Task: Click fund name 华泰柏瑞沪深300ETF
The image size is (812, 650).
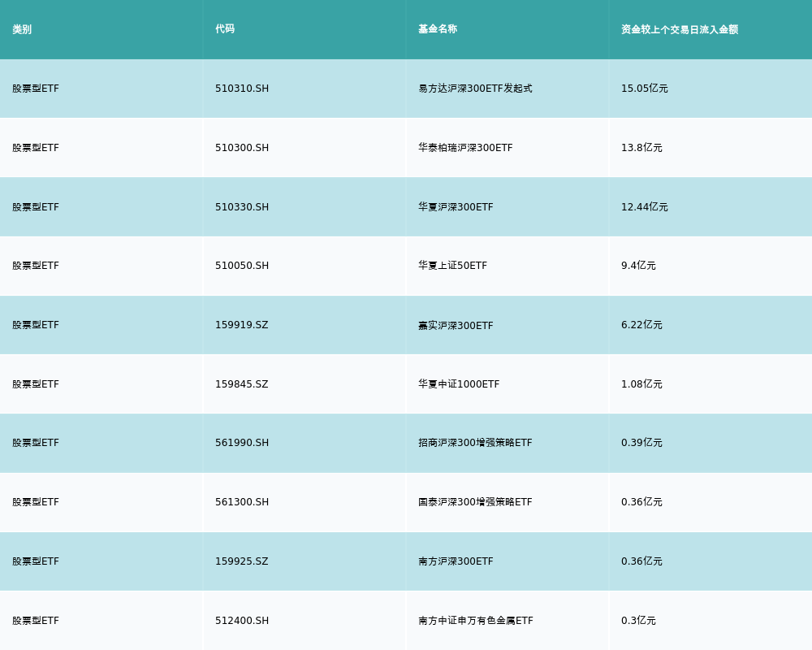Action: [x=465, y=148]
